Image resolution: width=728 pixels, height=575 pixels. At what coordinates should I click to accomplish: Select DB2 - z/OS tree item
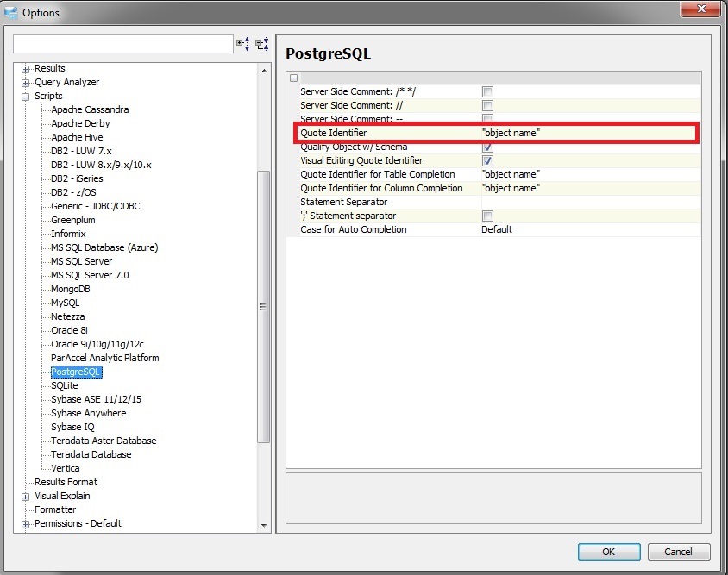click(73, 192)
